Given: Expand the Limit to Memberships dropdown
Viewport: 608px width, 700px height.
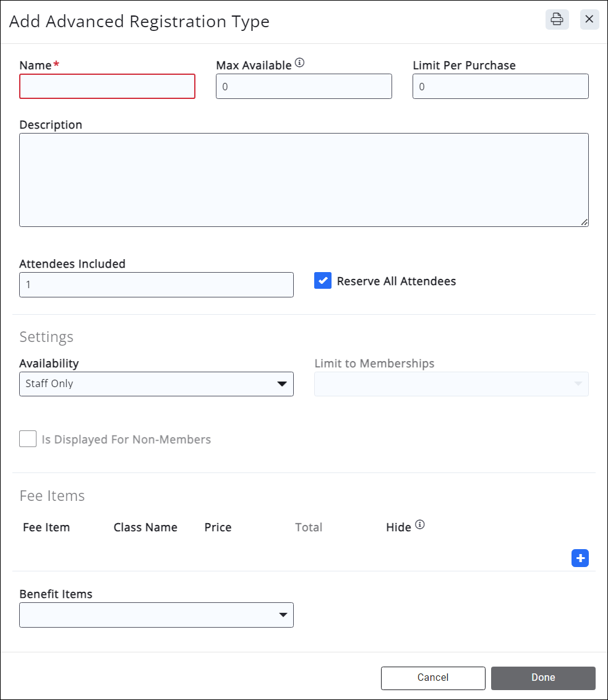Looking at the screenshot, I should point(451,383).
